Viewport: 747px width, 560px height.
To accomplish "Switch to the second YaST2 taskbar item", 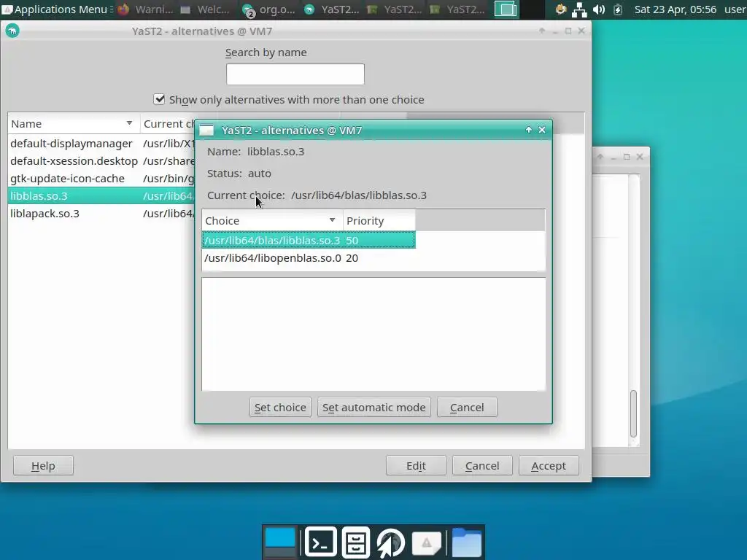I will click(395, 9).
